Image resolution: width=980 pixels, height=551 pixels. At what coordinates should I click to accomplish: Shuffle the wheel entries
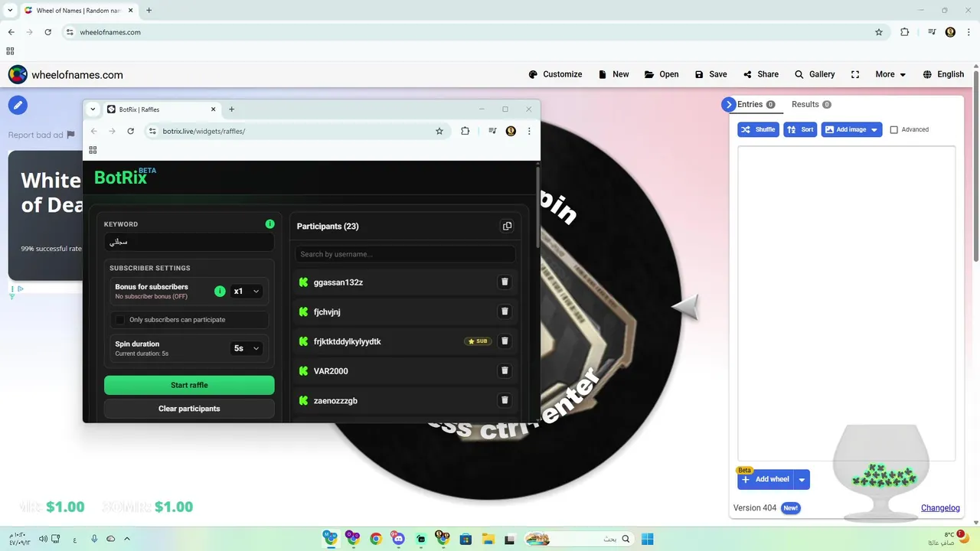point(758,129)
